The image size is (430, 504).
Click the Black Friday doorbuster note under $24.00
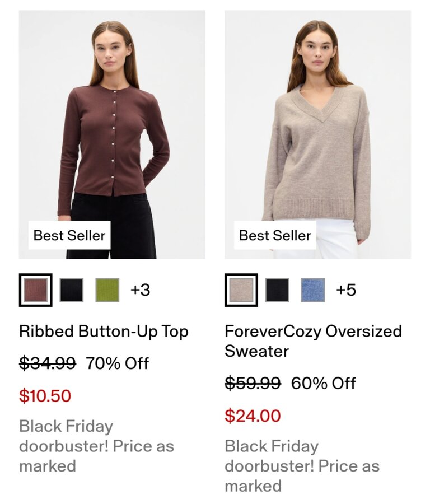coord(302,466)
